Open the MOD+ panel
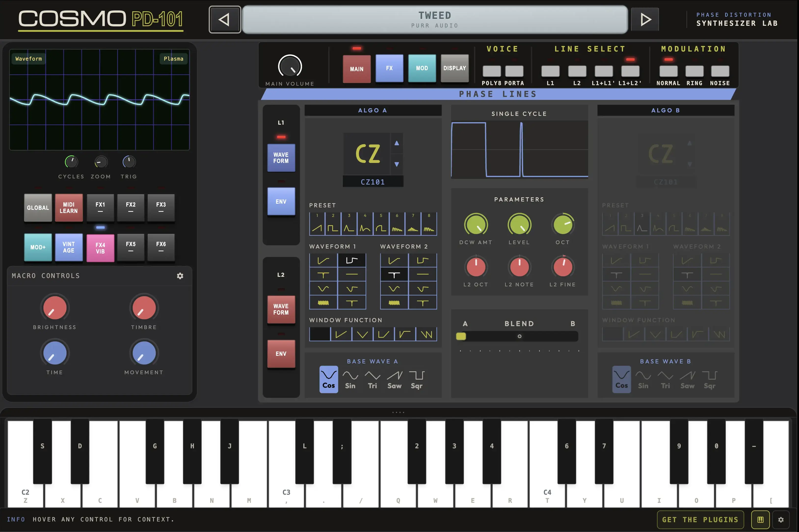 [38, 247]
